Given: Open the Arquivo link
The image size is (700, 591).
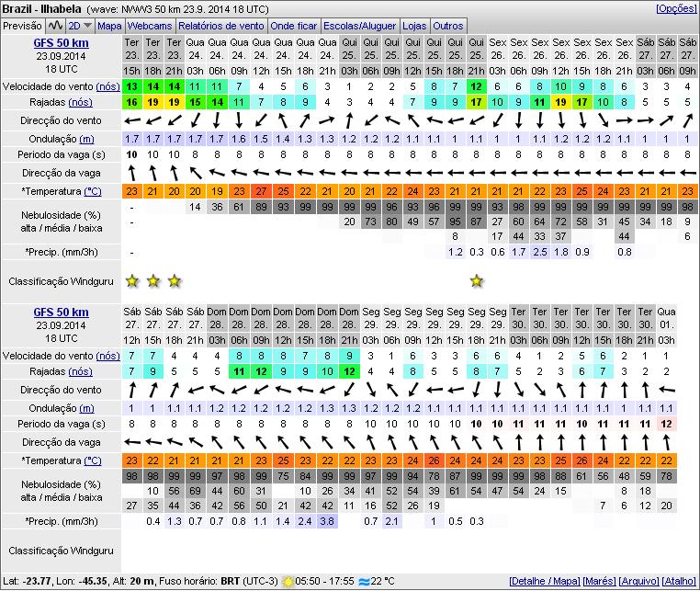Looking at the screenshot, I should (x=638, y=581).
